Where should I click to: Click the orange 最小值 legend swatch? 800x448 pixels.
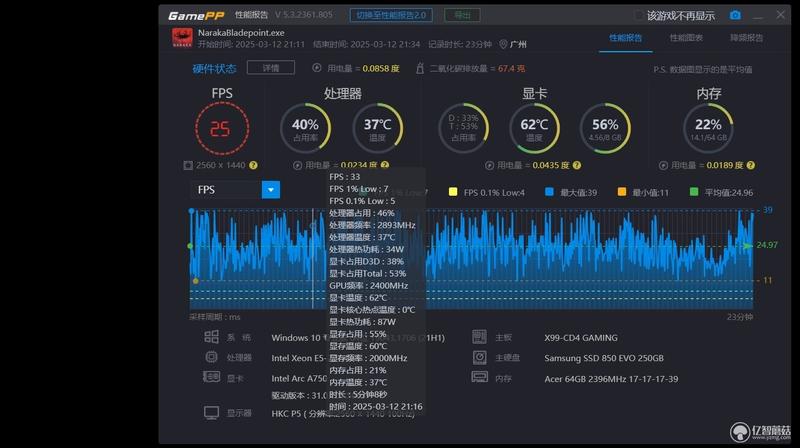pos(621,192)
